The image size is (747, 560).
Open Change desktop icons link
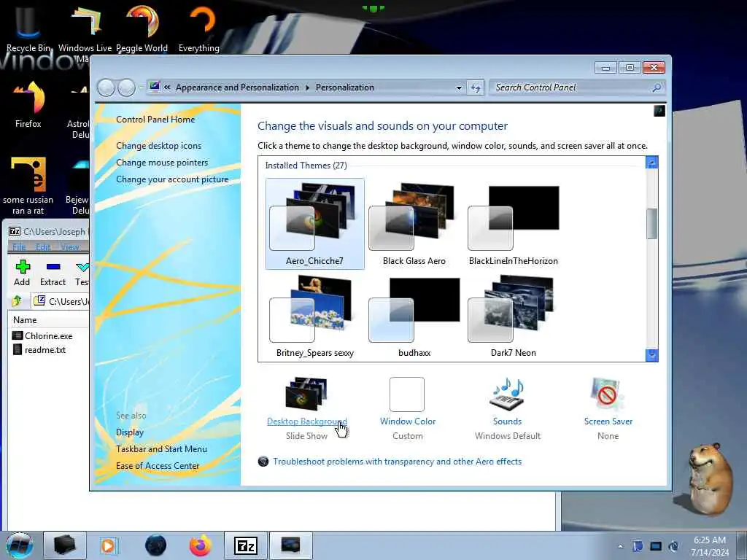tap(158, 146)
